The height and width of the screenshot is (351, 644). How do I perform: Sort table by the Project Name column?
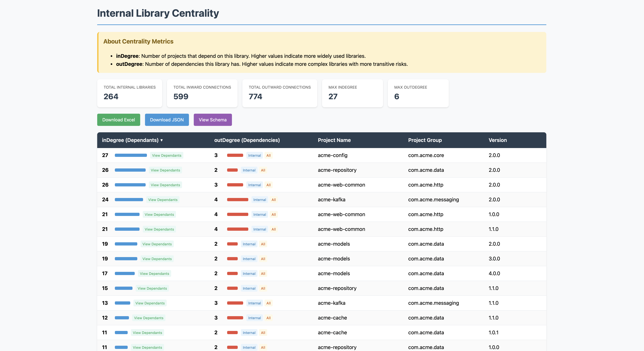pyautogui.click(x=334, y=140)
